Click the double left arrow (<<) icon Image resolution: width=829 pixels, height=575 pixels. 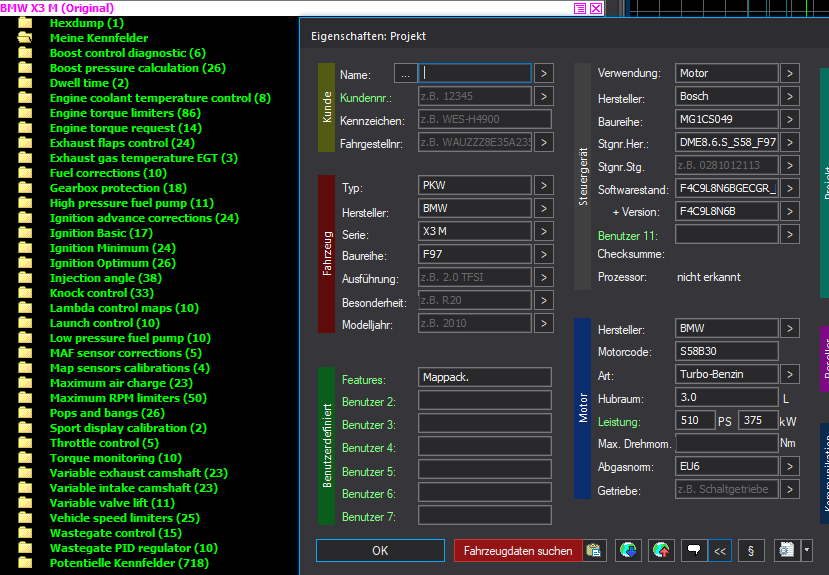point(719,550)
